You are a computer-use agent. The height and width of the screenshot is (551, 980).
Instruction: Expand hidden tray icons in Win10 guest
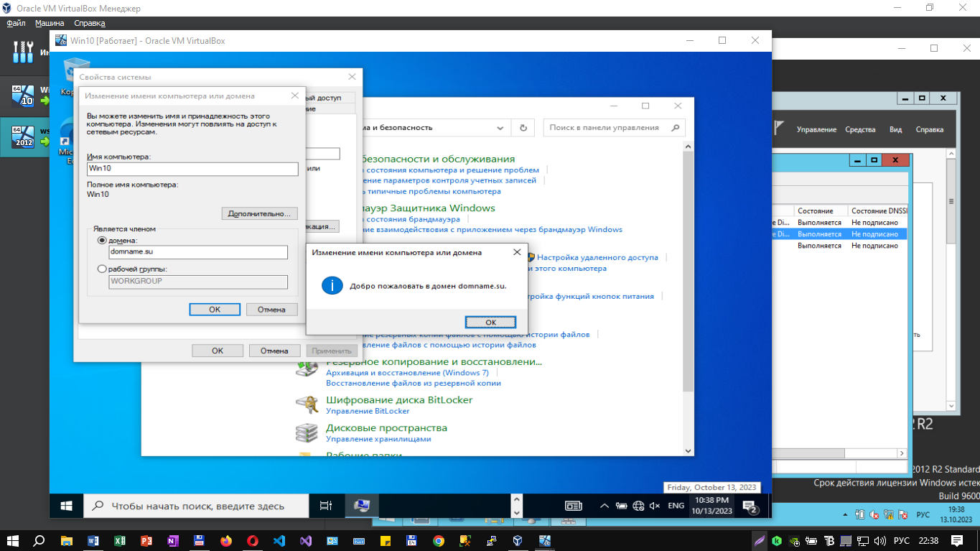pyautogui.click(x=605, y=506)
